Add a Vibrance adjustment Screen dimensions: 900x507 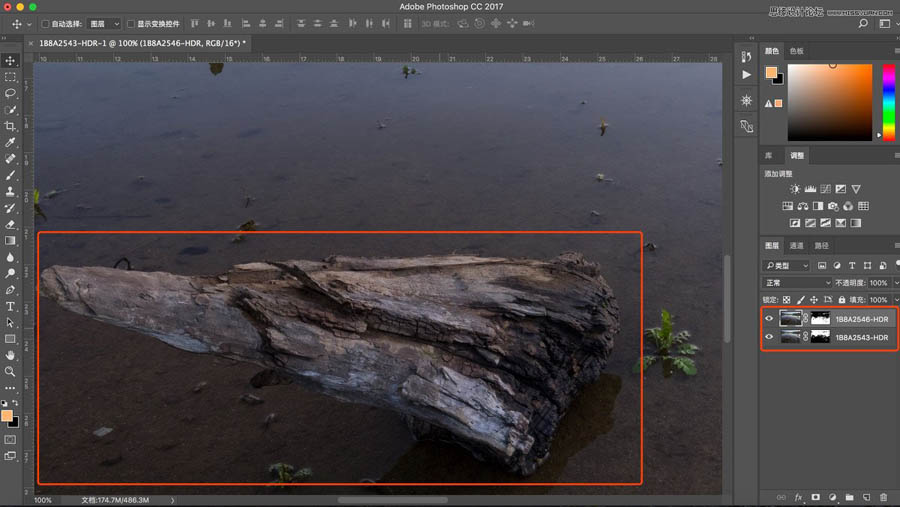click(856, 189)
